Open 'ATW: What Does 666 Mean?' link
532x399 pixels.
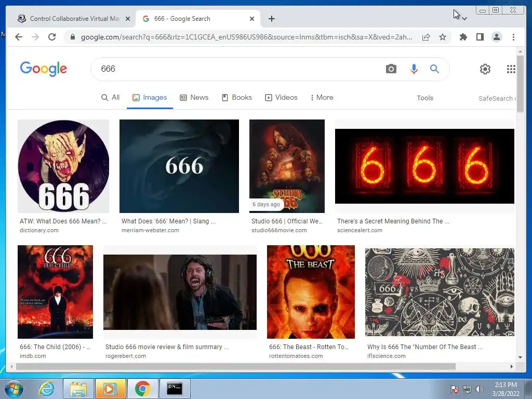coord(63,221)
